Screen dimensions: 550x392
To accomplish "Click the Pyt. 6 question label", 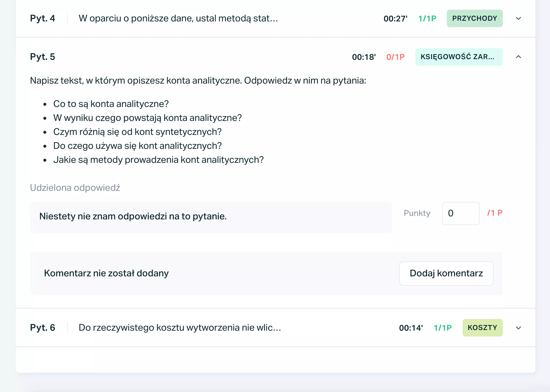I will coord(43,328).
